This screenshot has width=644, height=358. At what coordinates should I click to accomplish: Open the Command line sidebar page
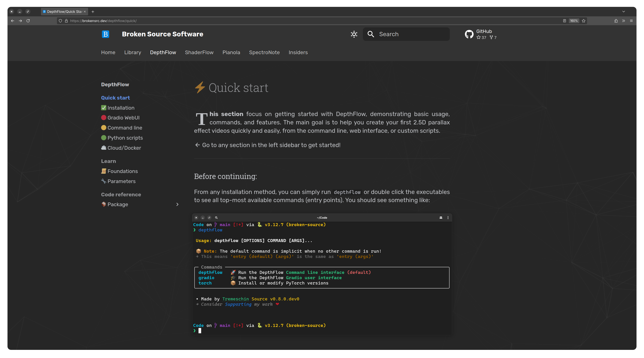[122, 127]
